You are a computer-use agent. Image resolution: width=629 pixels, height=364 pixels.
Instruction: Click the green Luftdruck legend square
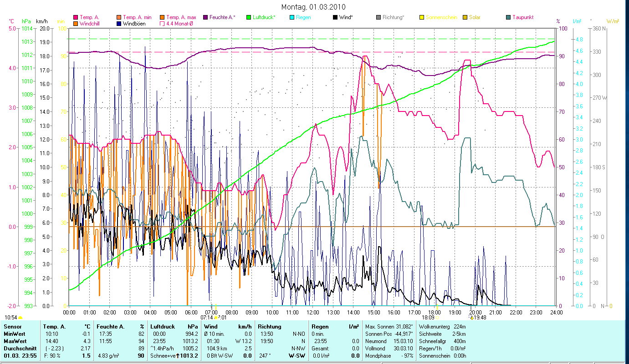tap(249, 17)
